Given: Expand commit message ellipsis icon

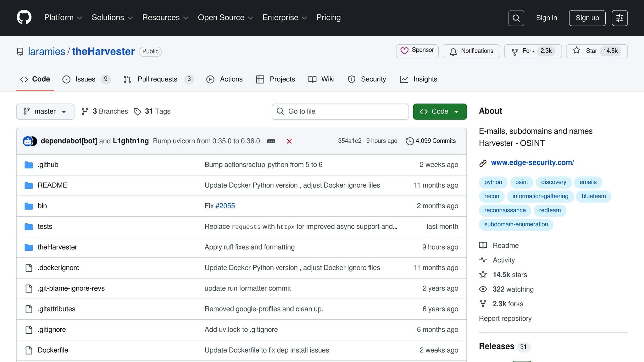Looking at the screenshot, I should click(271, 141).
